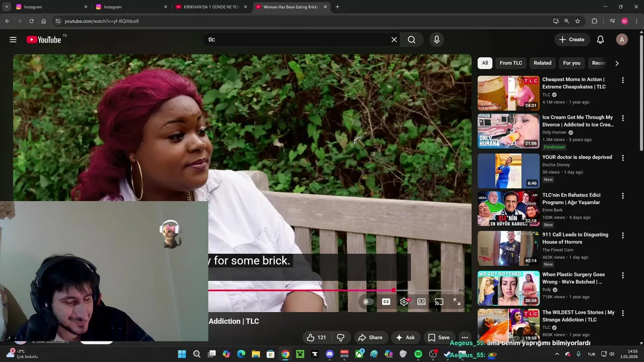The image size is (644, 362).
Task: Open options menu for Cheapest Moms video
Action: tap(623, 80)
